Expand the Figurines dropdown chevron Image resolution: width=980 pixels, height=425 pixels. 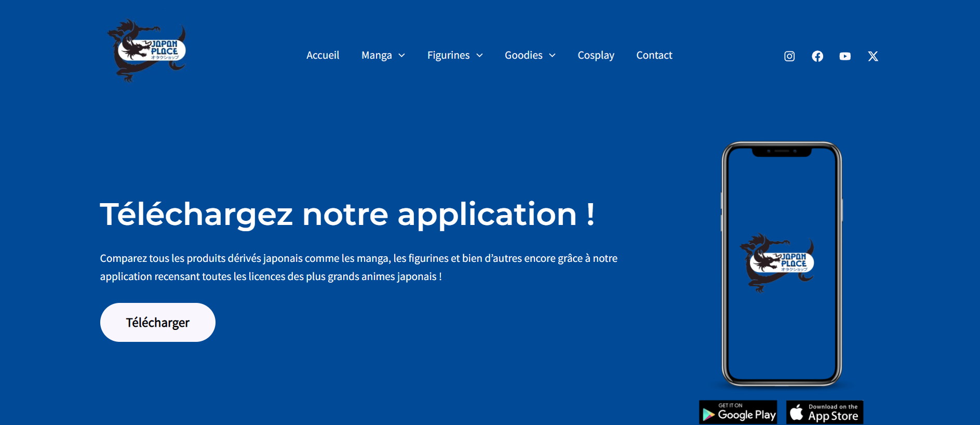pos(479,56)
